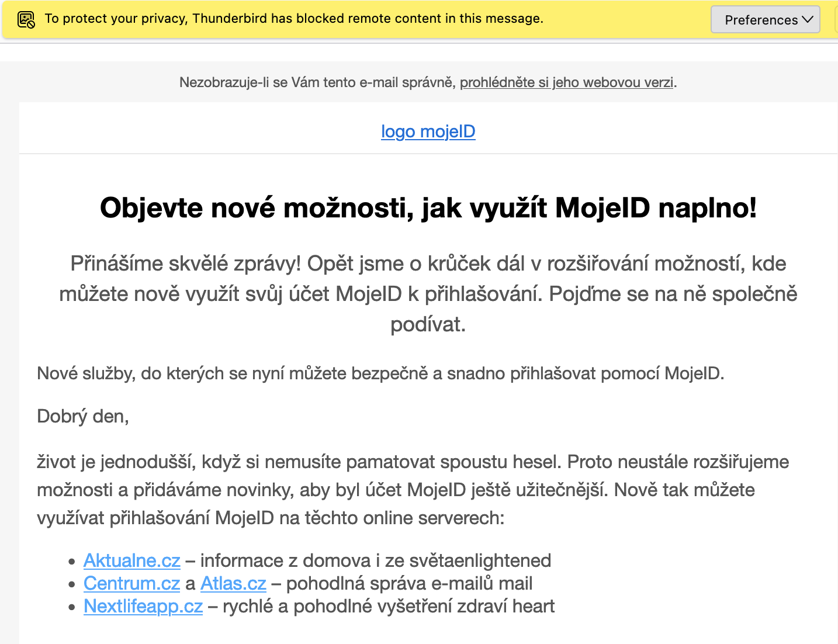Image resolution: width=838 pixels, height=644 pixels.
Task: Click the "Nezobrazuje-li se Vám" text
Action: (x=316, y=82)
